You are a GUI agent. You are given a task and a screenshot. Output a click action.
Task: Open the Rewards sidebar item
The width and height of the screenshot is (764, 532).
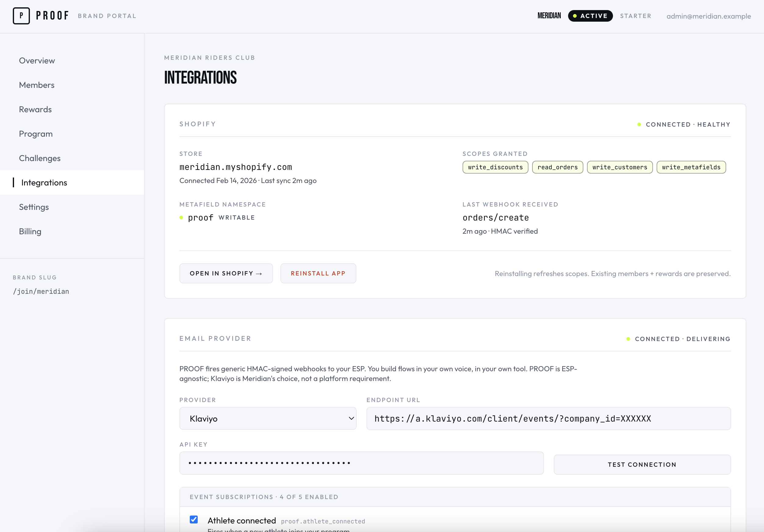(x=35, y=110)
